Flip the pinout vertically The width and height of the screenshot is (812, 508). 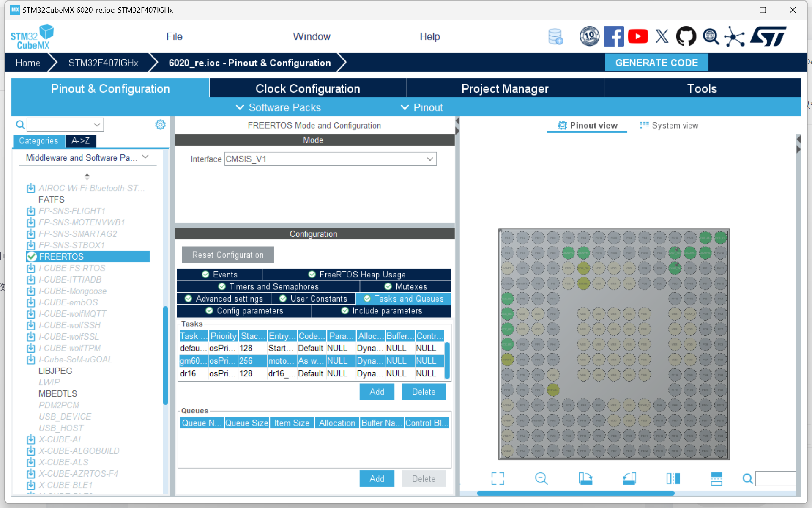(716, 478)
